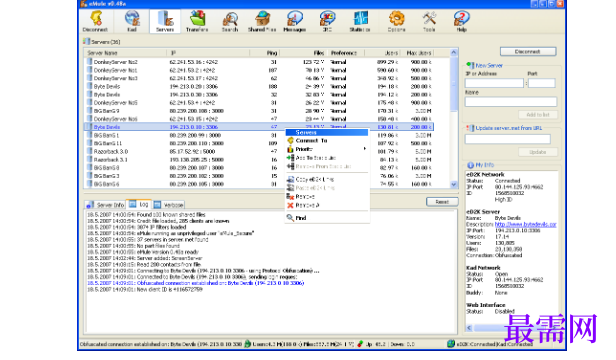This screenshot has width=616, height=360.
Task: Select the BiG BanG 9 row
Action: (258, 111)
